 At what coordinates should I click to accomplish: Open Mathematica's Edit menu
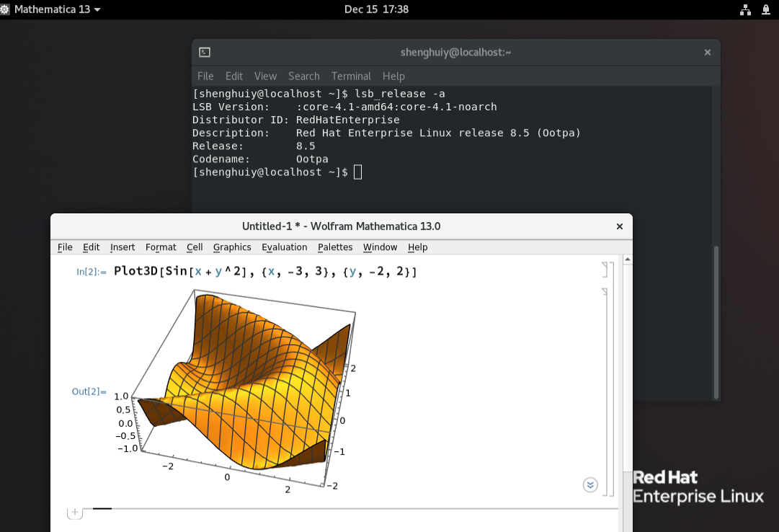91,247
